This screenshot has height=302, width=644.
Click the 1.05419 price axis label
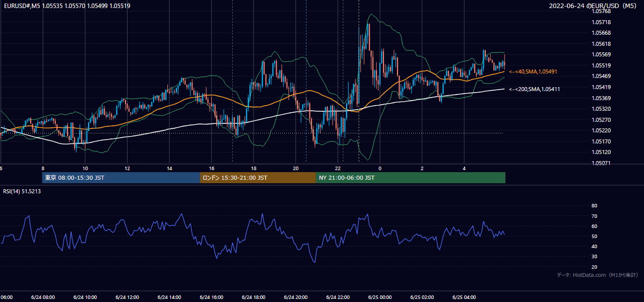tap(602, 87)
